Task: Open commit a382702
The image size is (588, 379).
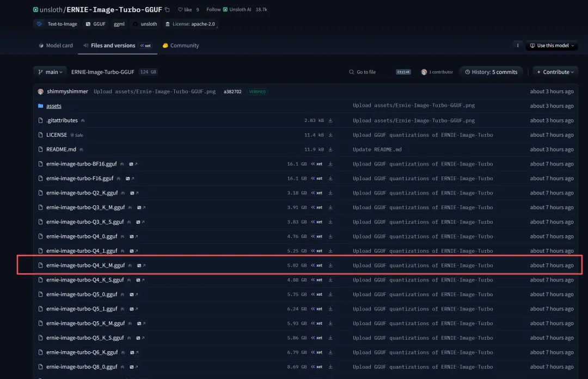Action: pyautogui.click(x=232, y=91)
